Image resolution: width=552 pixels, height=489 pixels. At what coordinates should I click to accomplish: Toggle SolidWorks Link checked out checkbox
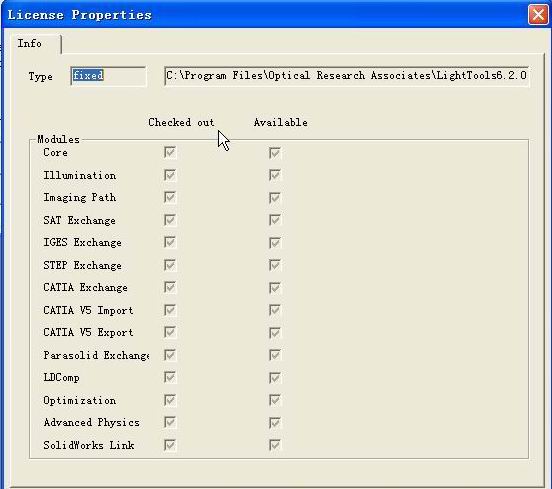click(170, 445)
